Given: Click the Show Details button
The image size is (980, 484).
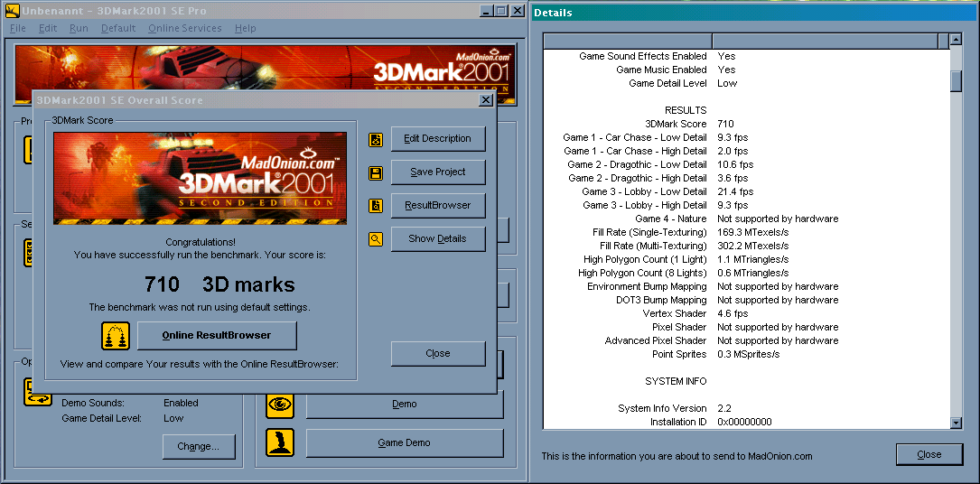Looking at the screenshot, I should (437, 238).
